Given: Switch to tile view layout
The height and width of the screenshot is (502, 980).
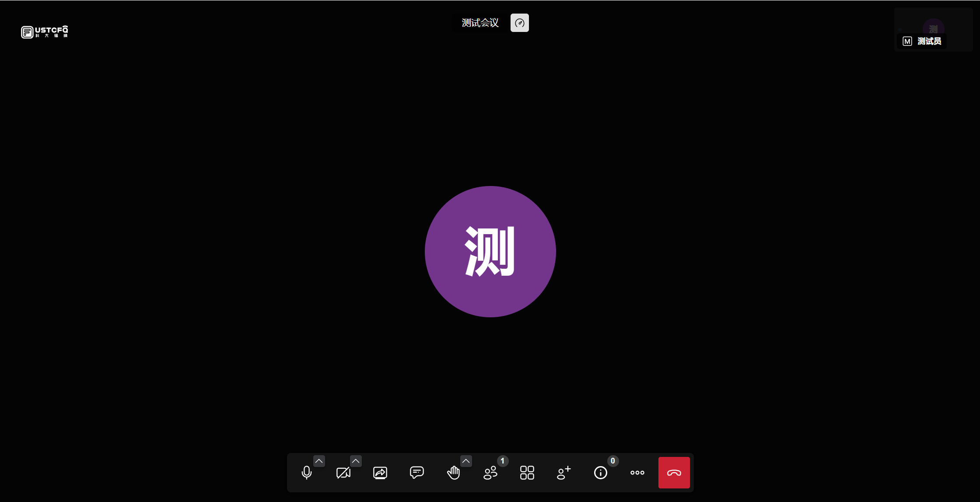Looking at the screenshot, I should 527,473.
